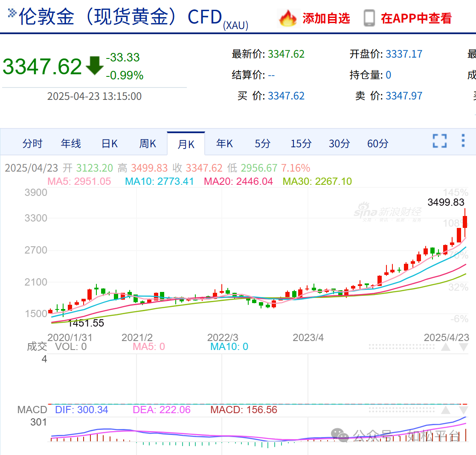Viewport: 476px width, 455px height.
Task: Expand the 成交 volume panel with down triangle
Action: [463, 347]
